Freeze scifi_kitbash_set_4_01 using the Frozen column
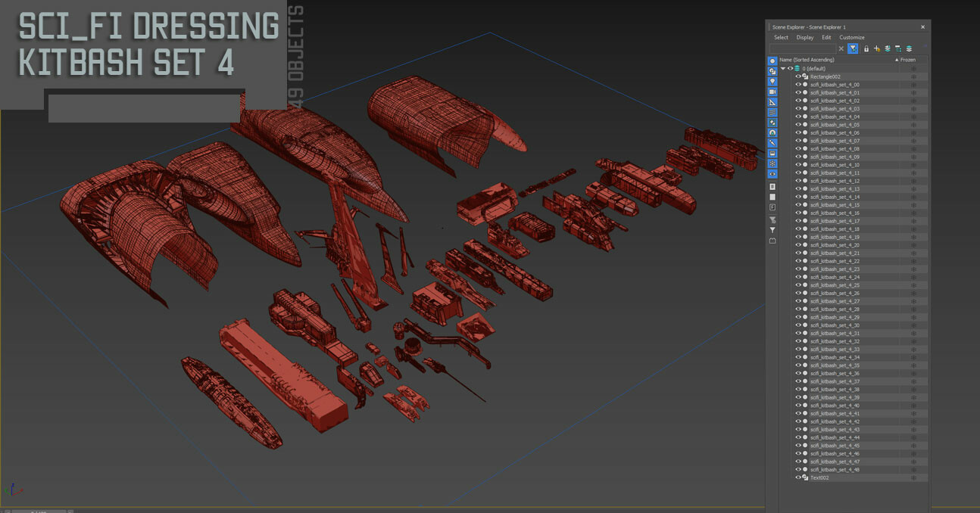This screenshot has width=980, height=513. pos(914,92)
